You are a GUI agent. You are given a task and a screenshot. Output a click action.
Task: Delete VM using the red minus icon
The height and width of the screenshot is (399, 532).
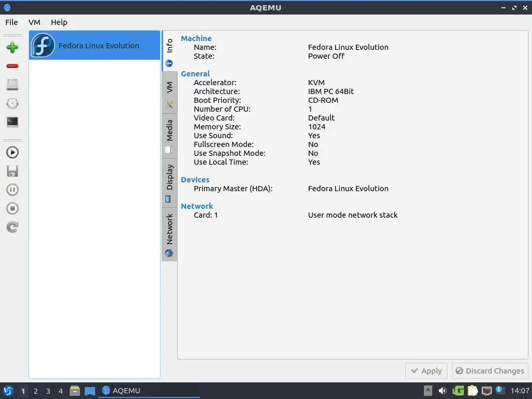(x=12, y=66)
